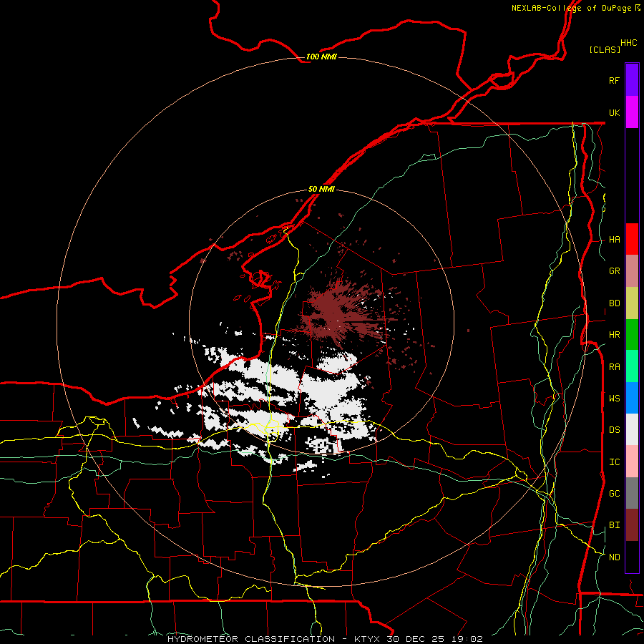Click the IC legend label
The height and width of the screenshot is (644, 644).
click(614, 462)
